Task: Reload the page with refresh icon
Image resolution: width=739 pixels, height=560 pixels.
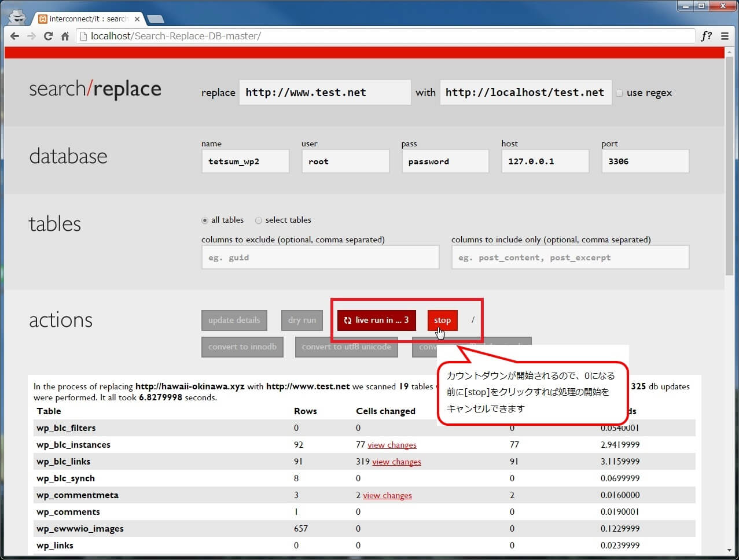Action: pos(48,36)
